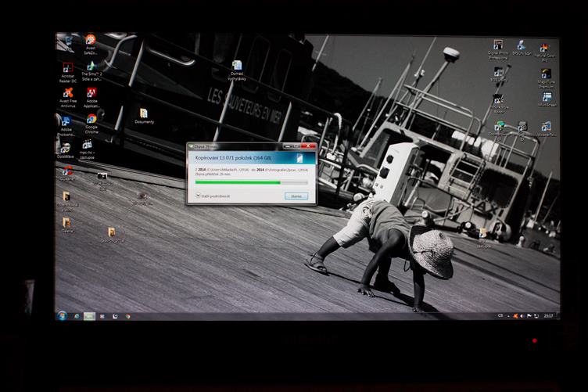
Task: Open the MagicTune Premium shortcut
Action: [546, 78]
